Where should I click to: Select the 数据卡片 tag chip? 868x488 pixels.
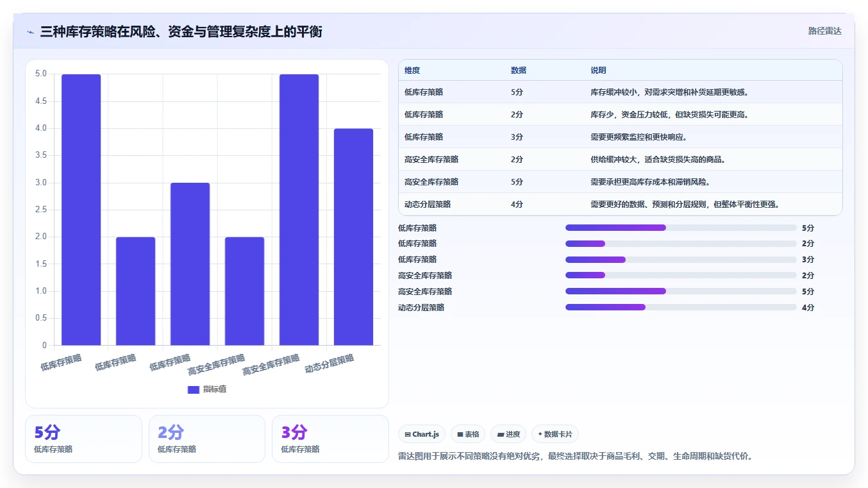tap(555, 434)
